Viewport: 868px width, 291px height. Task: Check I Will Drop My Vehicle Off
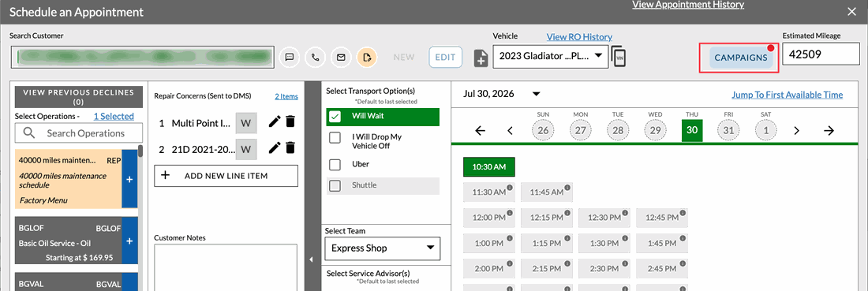click(x=335, y=138)
